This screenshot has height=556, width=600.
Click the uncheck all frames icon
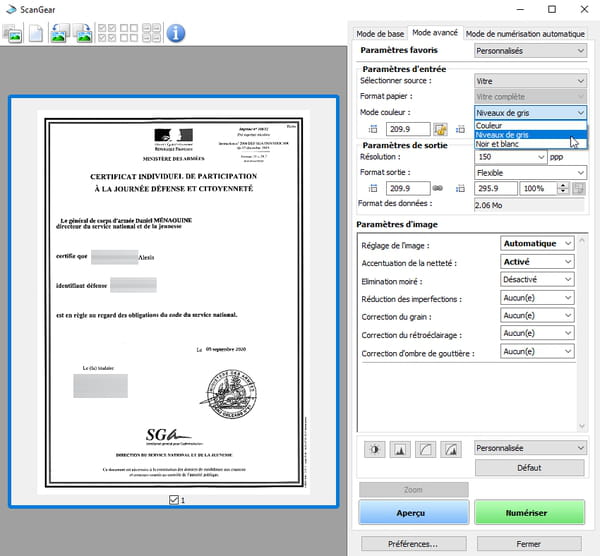pos(129,33)
